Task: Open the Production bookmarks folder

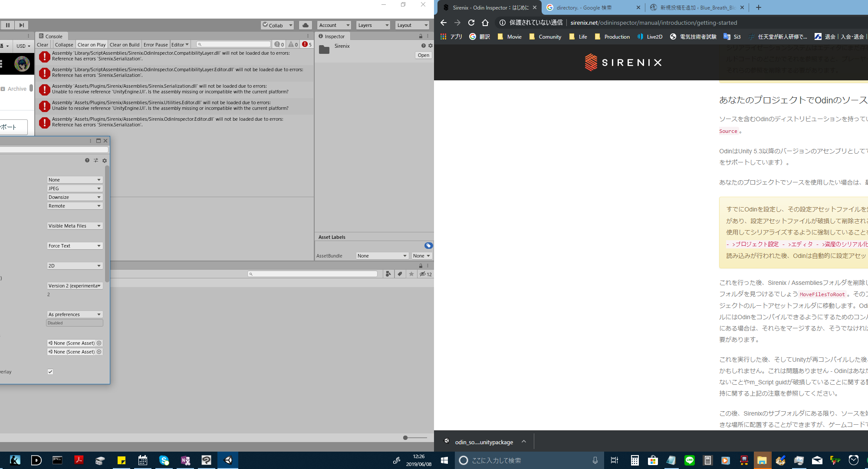Action: click(612, 37)
